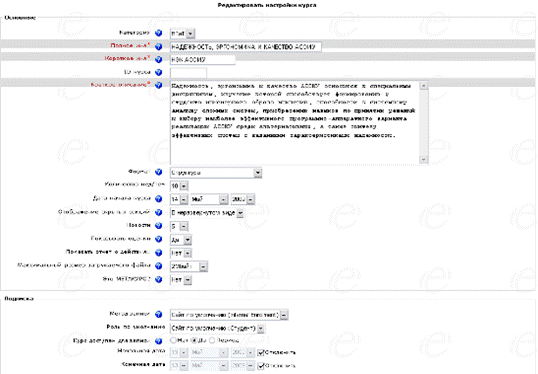538x374 pixels.
Task: Select the 'Период' enrolment radio button
Action: tap(212, 340)
